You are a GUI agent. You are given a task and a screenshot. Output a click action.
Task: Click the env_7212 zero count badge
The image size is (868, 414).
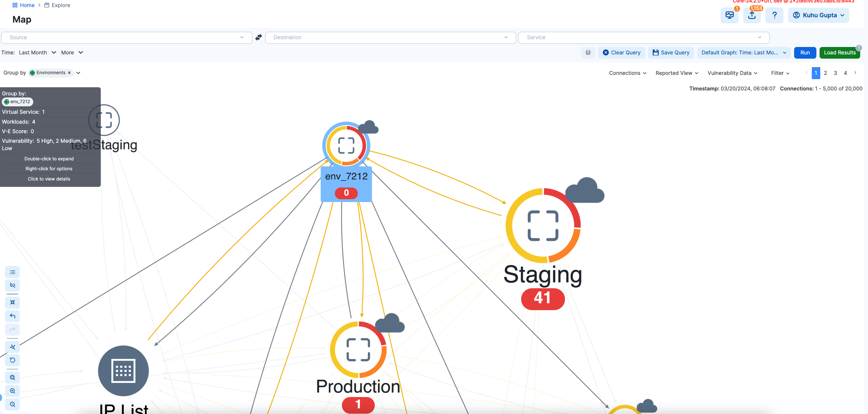(x=346, y=193)
